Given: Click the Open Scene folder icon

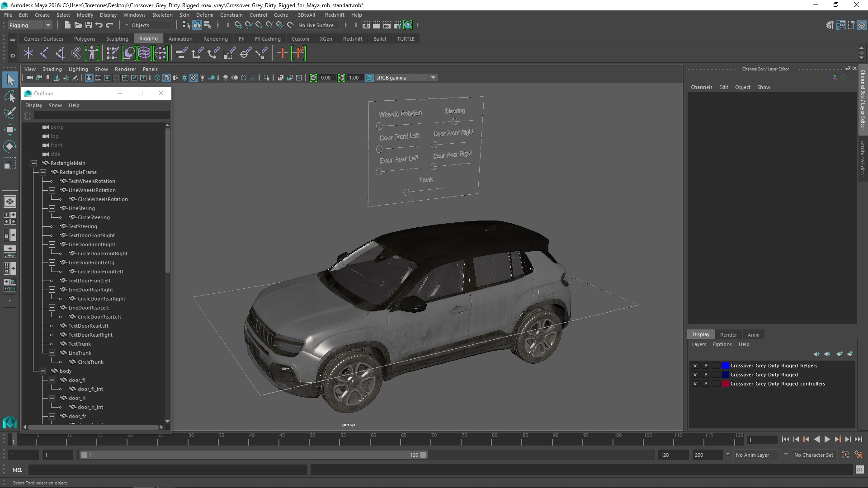Looking at the screenshot, I should [x=78, y=25].
